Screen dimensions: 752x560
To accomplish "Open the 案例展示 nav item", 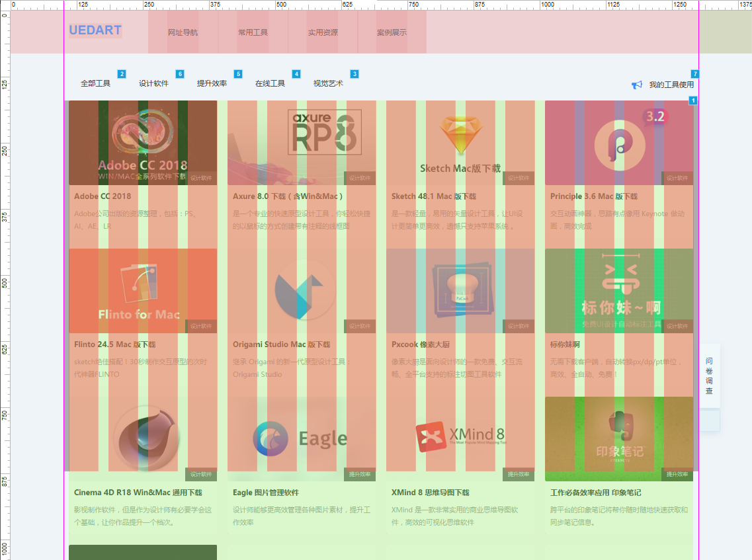I will coord(392,32).
